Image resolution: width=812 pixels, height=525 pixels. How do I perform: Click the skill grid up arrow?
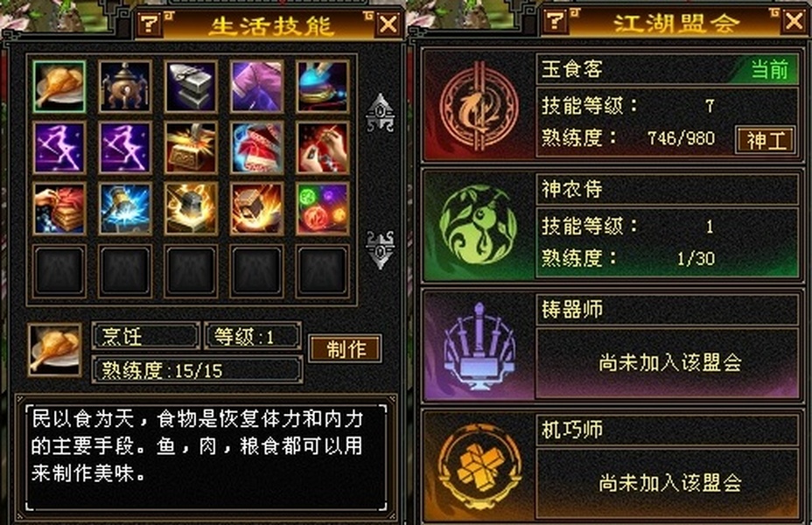[x=381, y=112]
